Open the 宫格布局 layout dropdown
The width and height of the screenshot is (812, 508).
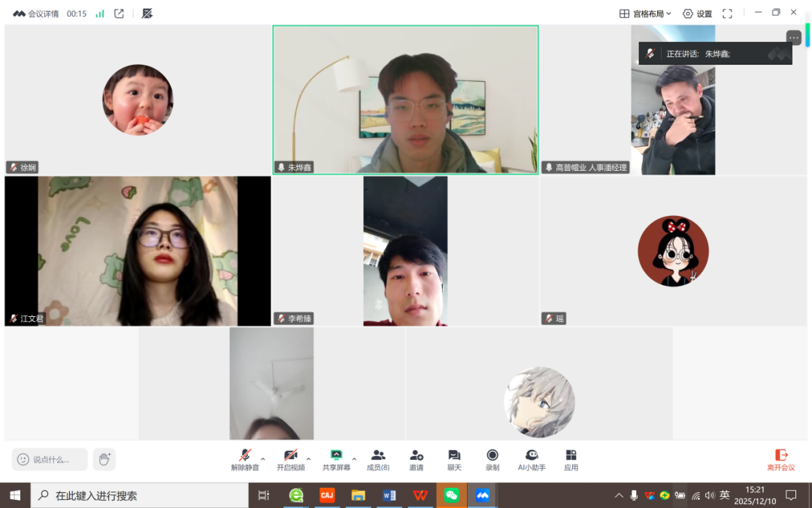pos(645,14)
